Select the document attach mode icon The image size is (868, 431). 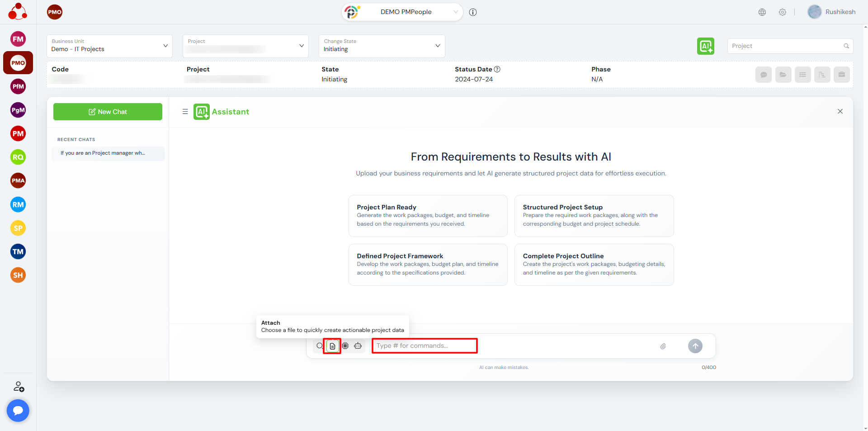332,346
